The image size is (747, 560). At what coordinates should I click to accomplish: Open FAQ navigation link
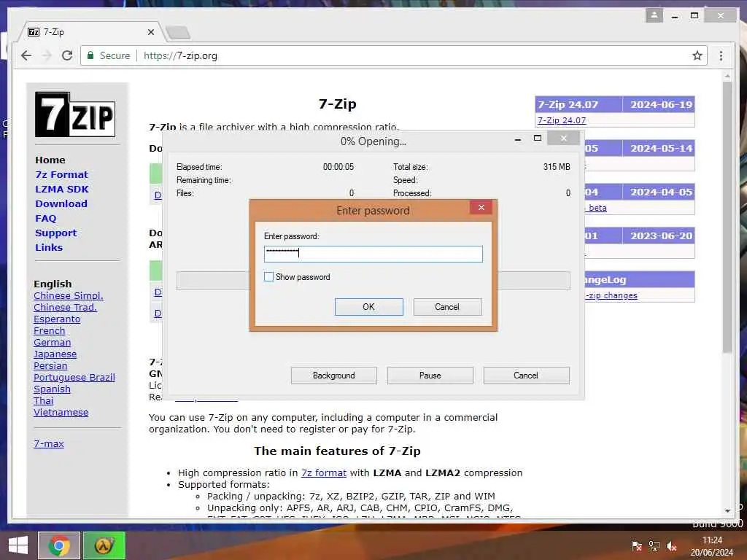pos(46,218)
